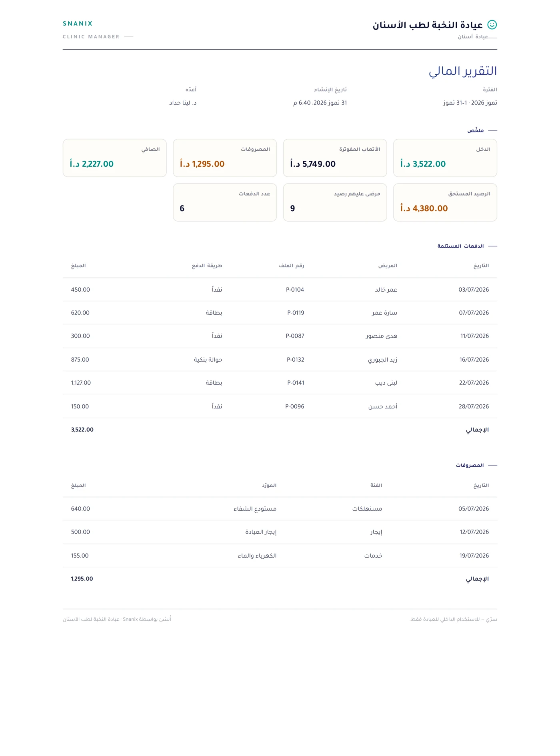
Task: Click amount 1,127.00
Action: [81, 383]
